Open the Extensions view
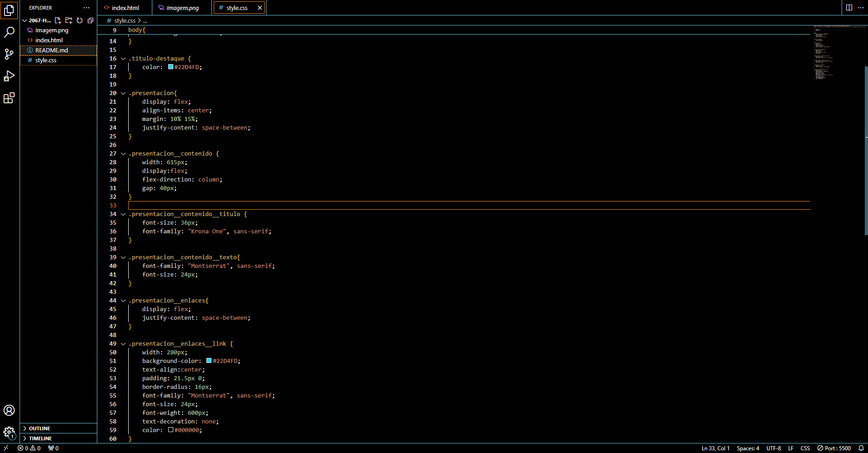The image size is (868, 453). 9,98
